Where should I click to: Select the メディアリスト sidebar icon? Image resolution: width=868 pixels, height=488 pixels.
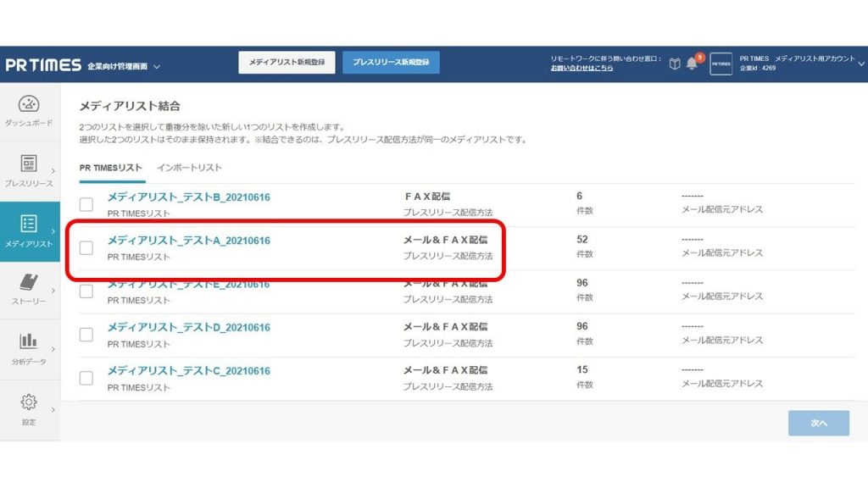(29, 225)
